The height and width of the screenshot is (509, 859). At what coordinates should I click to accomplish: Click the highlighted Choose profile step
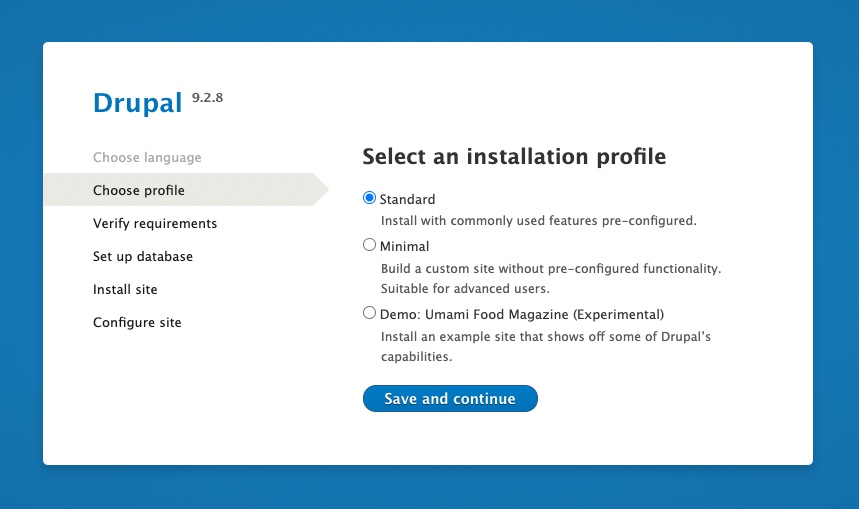tap(139, 190)
